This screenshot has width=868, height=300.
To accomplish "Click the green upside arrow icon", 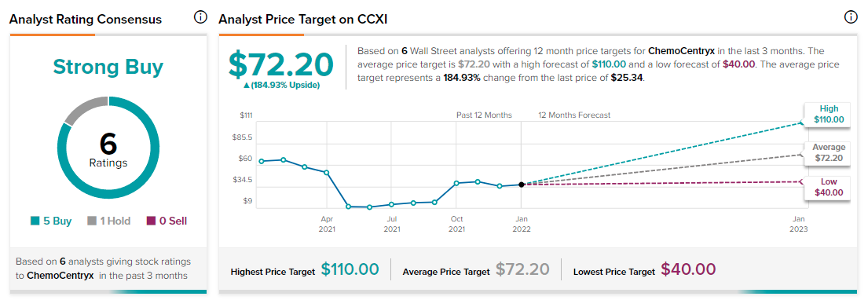I will pos(247,86).
